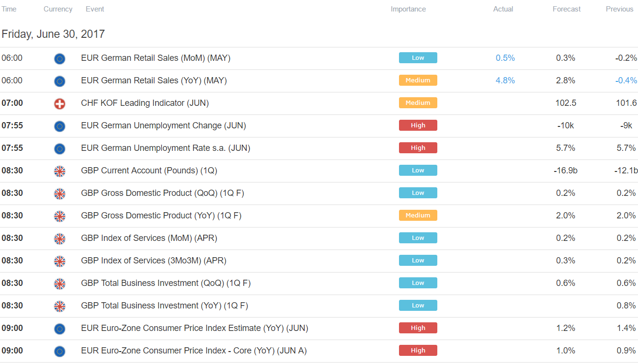This screenshot has height=364, width=638.
Task: Click the EUR flag icon for German Retail Sales (MoM)
Action: [x=59, y=58]
